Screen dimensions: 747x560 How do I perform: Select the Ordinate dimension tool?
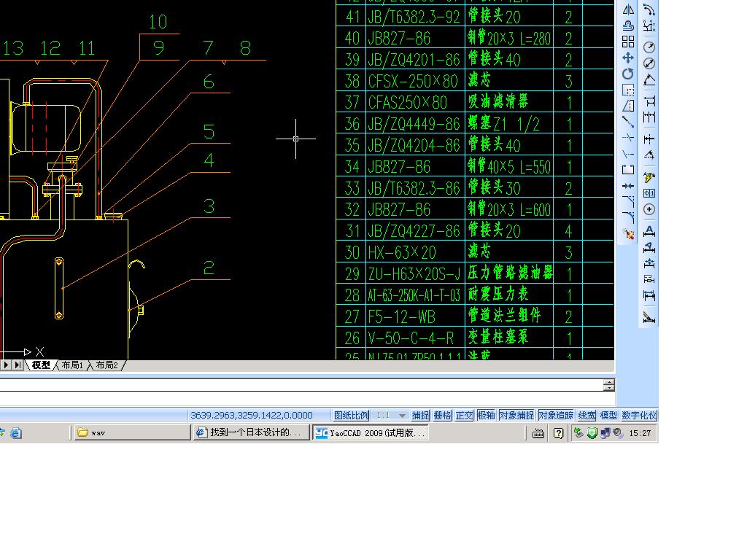649,26
